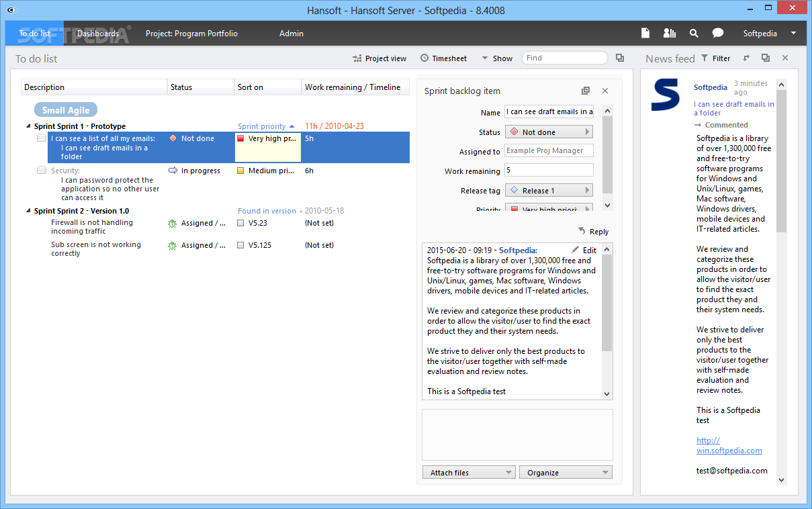Click the Medium priority yellow swatch

click(x=240, y=171)
